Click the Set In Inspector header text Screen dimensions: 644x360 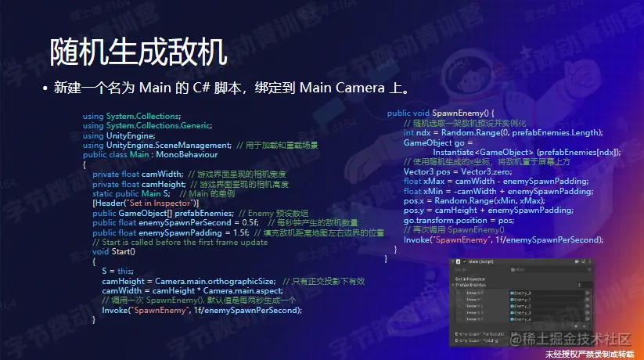point(470,279)
